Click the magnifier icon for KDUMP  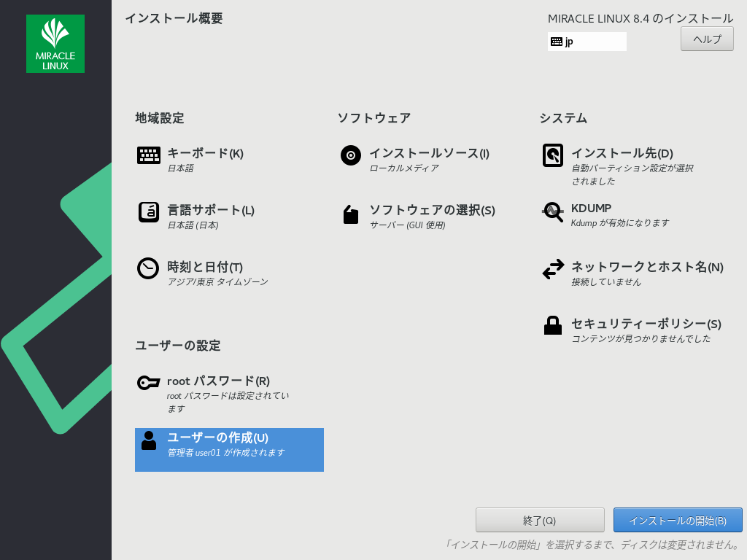[x=553, y=212]
